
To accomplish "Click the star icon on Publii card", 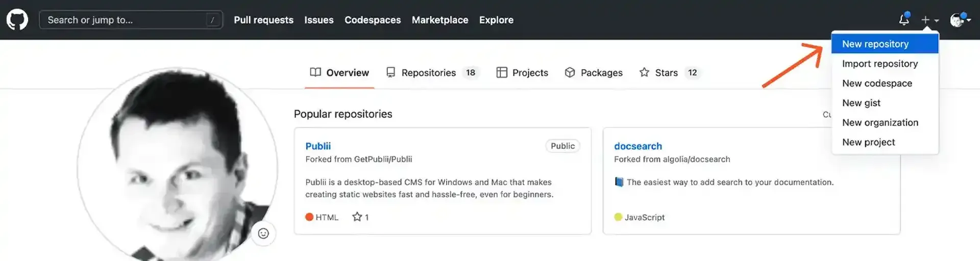I will (357, 217).
